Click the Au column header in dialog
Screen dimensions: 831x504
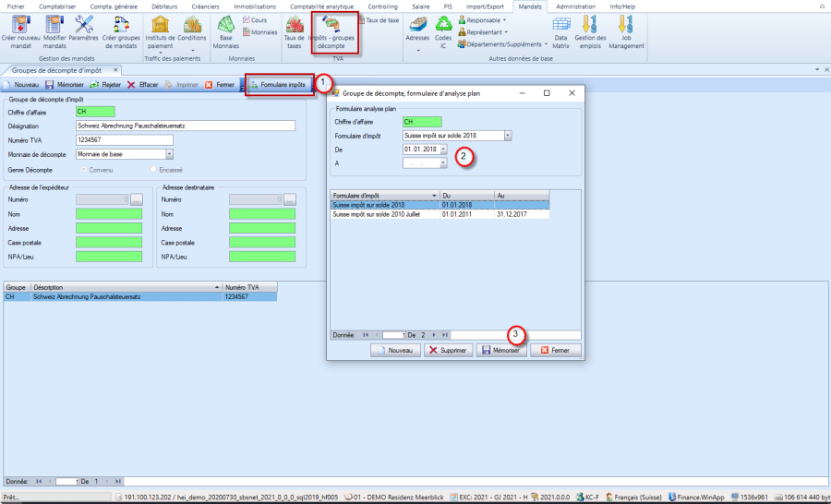(522, 196)
